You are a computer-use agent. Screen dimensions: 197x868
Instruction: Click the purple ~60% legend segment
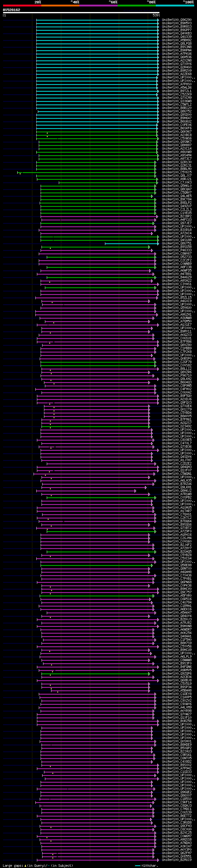(x=98, y=6)
